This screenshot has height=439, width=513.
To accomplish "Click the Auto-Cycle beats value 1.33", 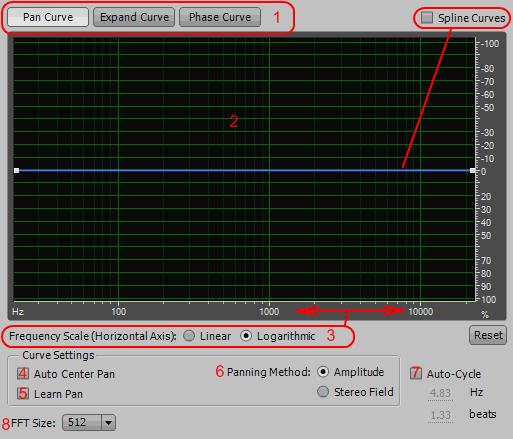I will click(x=440, y=415).
